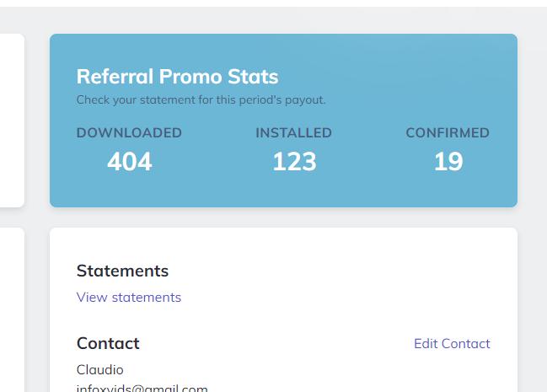547x392 pixels.
Task: Click the DOWNLOADED label
Action: pyautogui.click(x=129, y=132)
